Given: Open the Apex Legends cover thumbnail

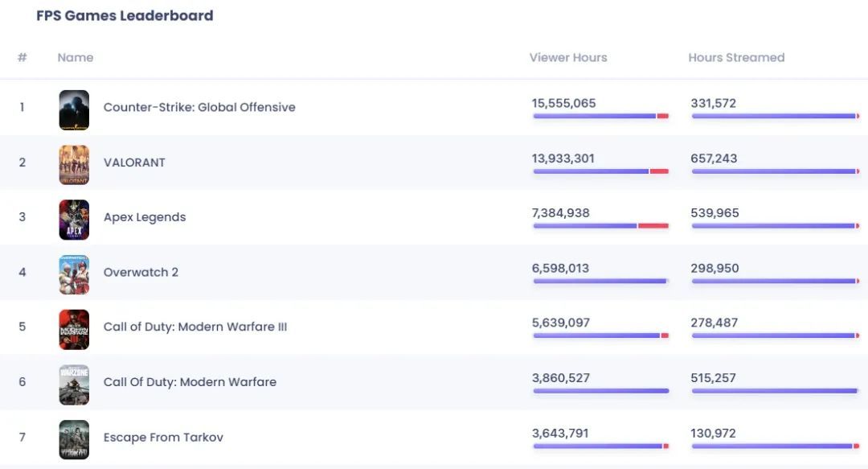Looking at the screenshot, I should 74,220.
